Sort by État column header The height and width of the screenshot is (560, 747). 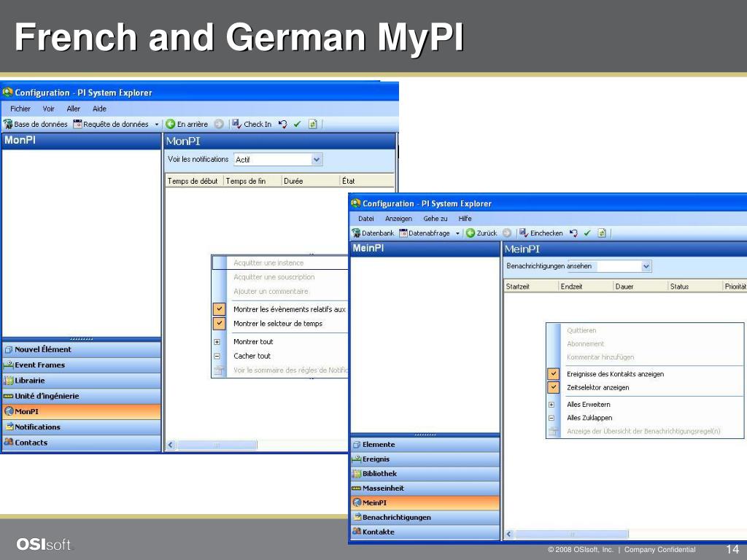[368, 181]
